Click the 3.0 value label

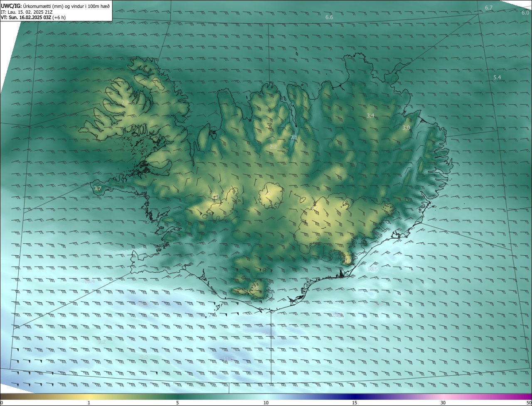[406, 128]
